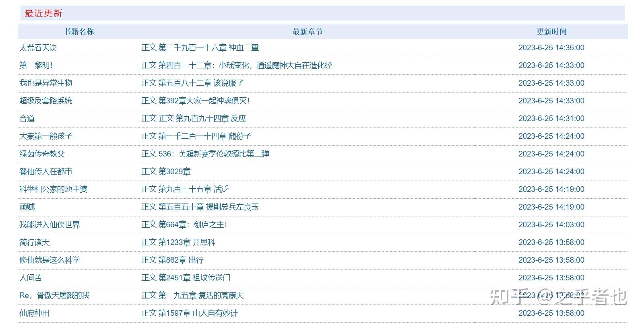Open the book 餮仙传人在都市
644x323 pixels.
46,171
